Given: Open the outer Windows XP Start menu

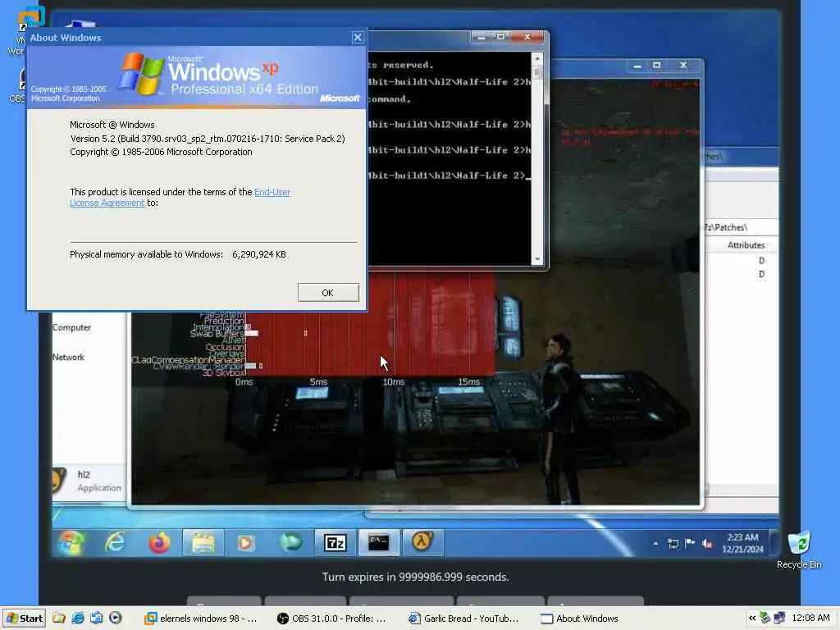Looking at the screenshot, I should 25,619.
